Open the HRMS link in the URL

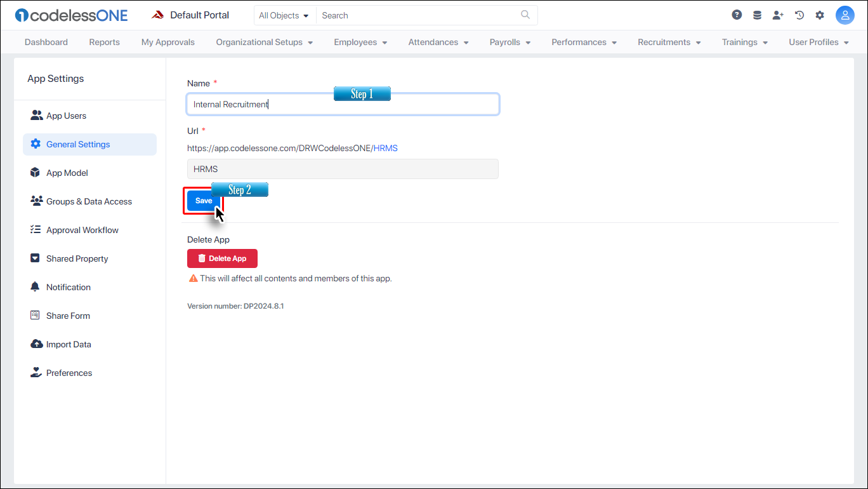tap(386, 148)
